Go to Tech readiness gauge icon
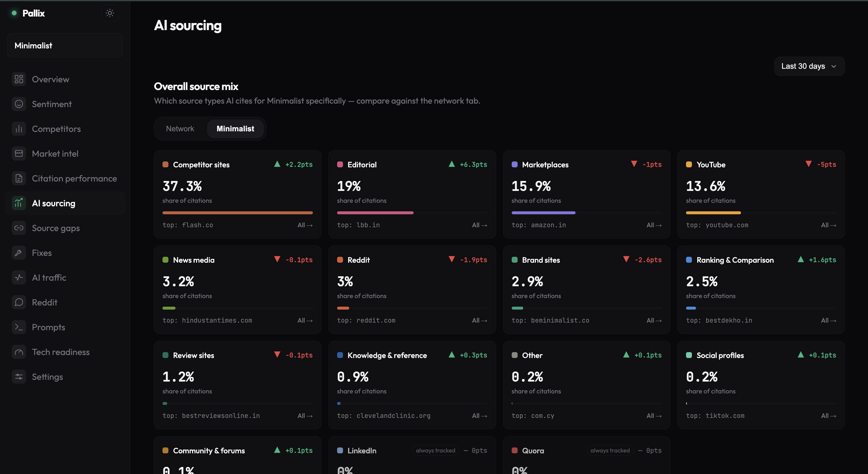Viewport: 868px width, 474px height. click(x=19, y=352)
